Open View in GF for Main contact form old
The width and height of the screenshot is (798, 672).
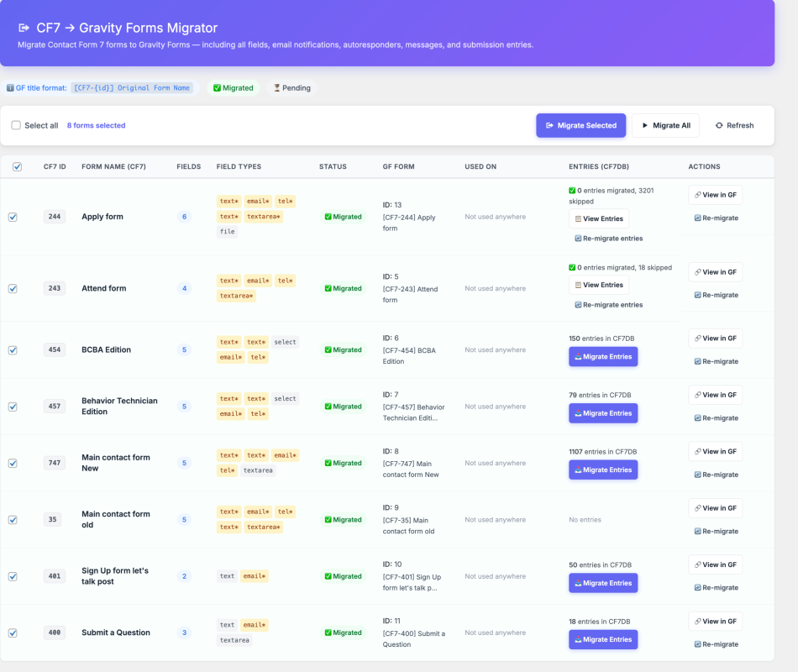715,508
